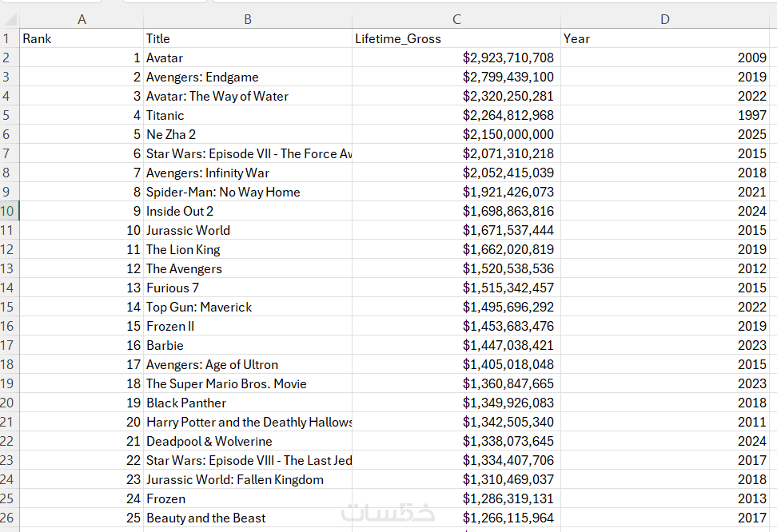Viewport: 777px width, 532px height.
Task: Select Titanic's gross $2,264,812,968 cell
Action: (456, 115)
